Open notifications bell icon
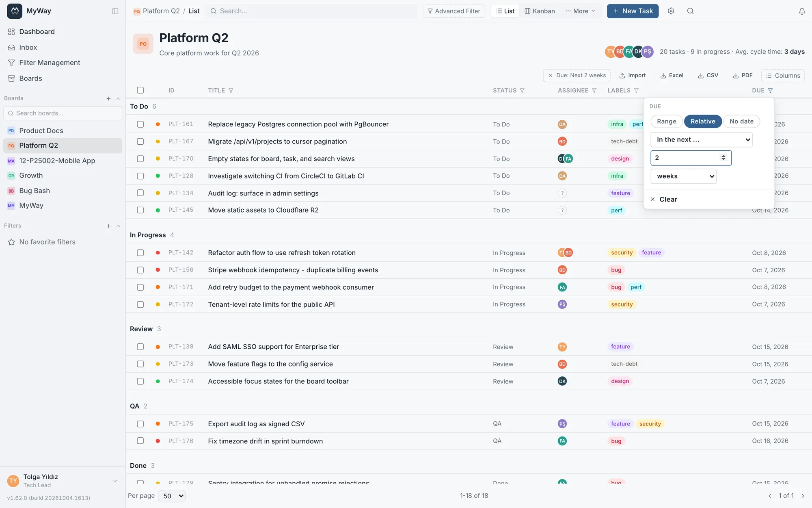812x508 pixels. (x=802, y=11)
